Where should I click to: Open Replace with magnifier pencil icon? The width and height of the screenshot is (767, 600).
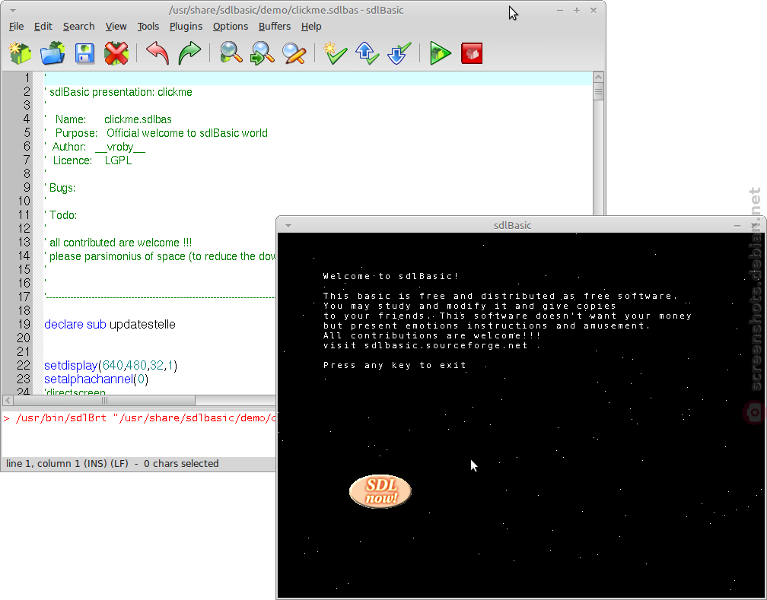click(294, 53)
